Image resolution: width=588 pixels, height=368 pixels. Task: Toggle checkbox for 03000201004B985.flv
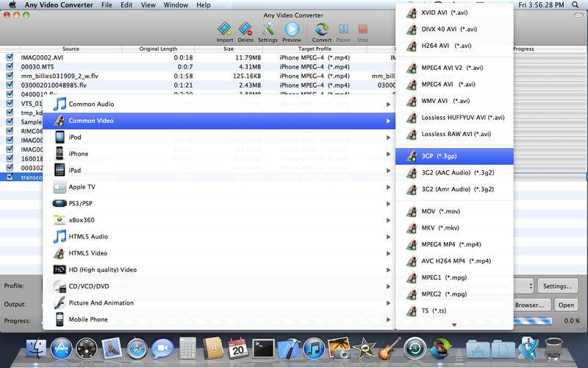click(10, 85)
